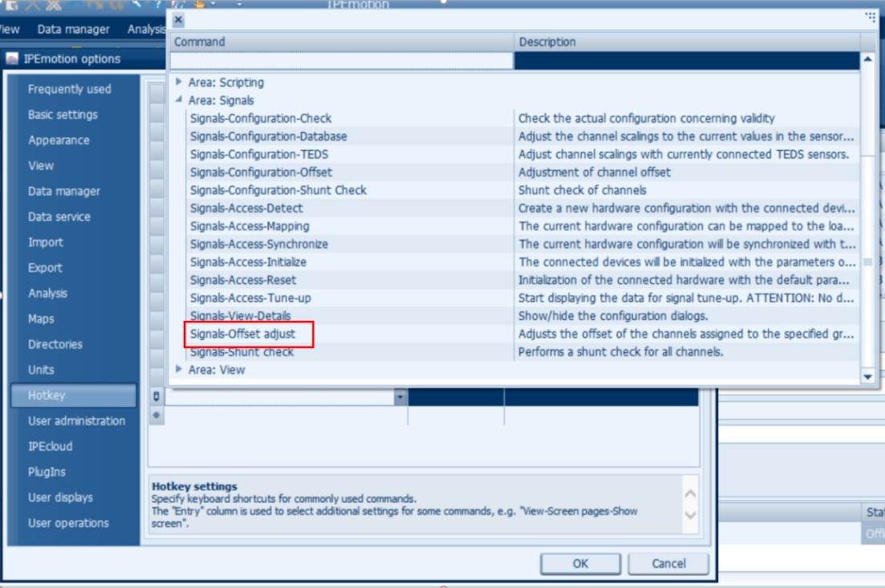Screen dimensions: 885x588
Task: Click the up arrow of the command list scrollbar
Action: pyautogui.click(x=867, y=59)
